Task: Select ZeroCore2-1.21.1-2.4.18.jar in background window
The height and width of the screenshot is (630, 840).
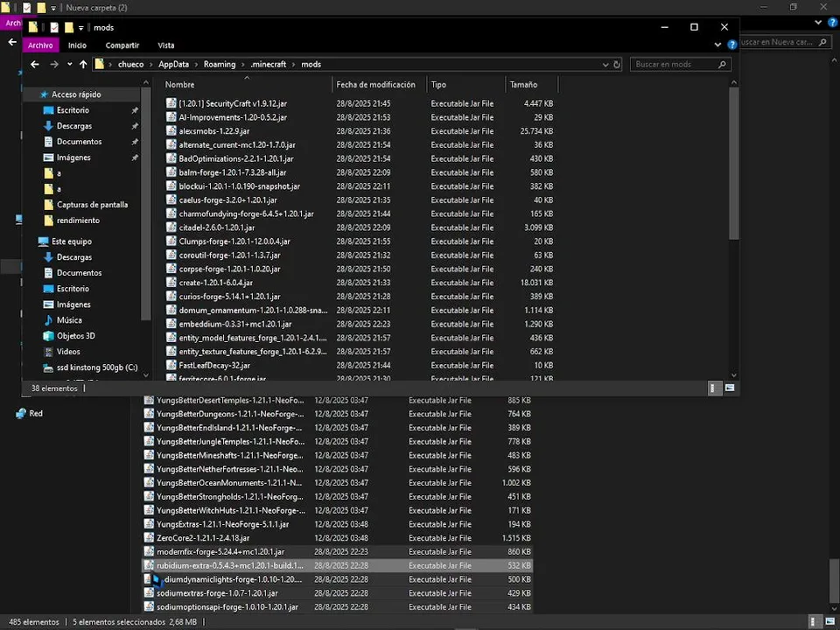Action: (x=203, y=538)
